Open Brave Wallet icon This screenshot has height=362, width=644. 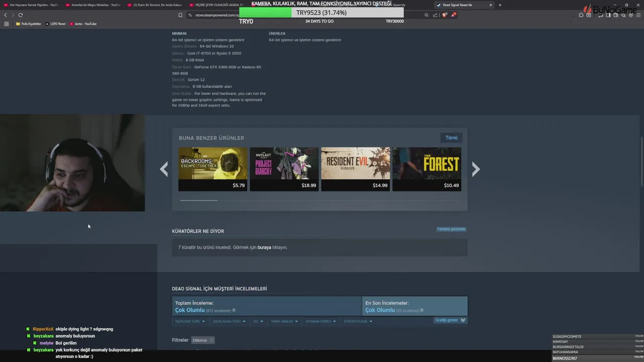coord(616,15)
